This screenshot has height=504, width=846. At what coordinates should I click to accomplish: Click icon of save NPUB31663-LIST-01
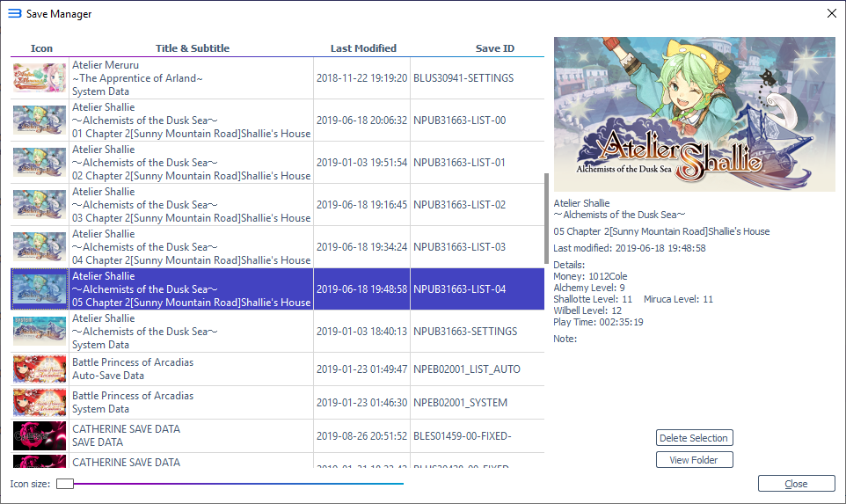point(40,162)
